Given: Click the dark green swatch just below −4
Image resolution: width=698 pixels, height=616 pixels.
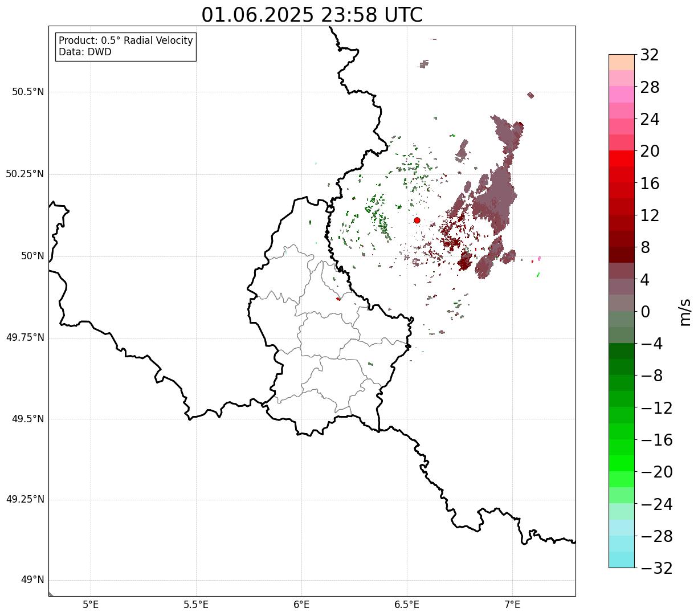Looking at the screenshot, I should 622,351.
